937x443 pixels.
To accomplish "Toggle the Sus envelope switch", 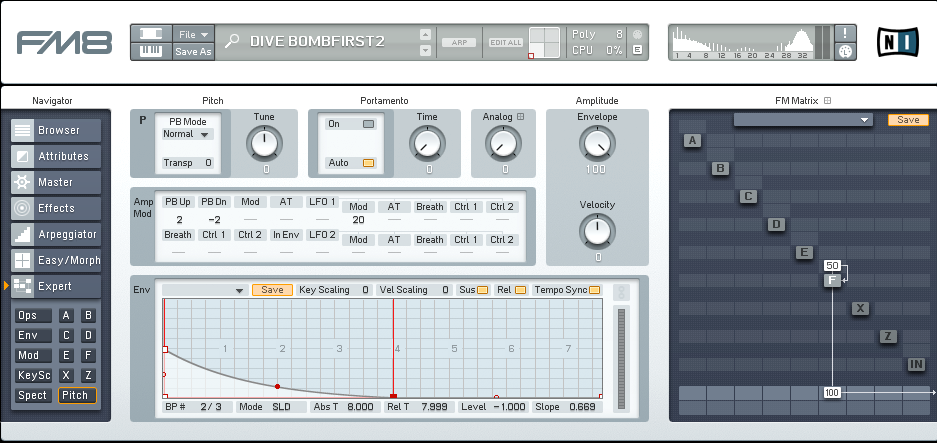I will point(482,290).
